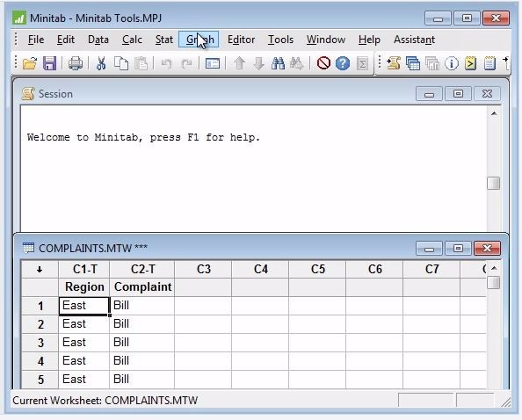Open a project with the folder icon

point(30,63)
